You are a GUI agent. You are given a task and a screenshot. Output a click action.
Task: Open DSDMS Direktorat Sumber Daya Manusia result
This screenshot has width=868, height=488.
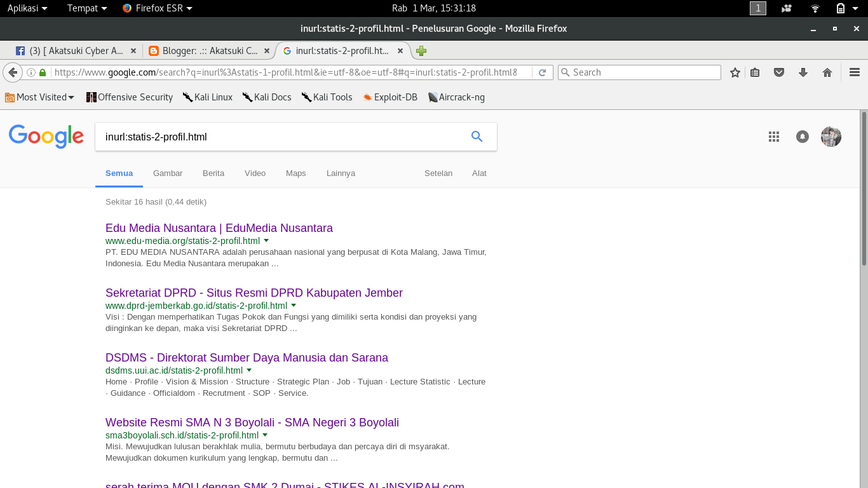click(247, 358)
